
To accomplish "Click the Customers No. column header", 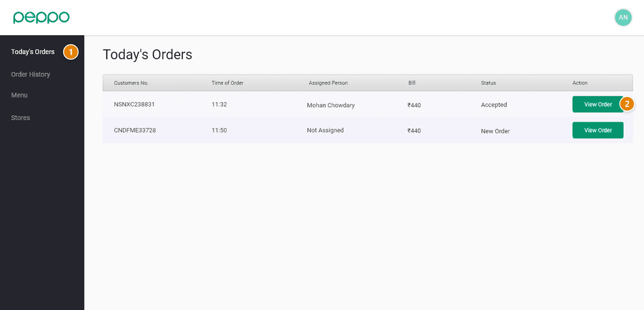I will (x=131, y=83).
